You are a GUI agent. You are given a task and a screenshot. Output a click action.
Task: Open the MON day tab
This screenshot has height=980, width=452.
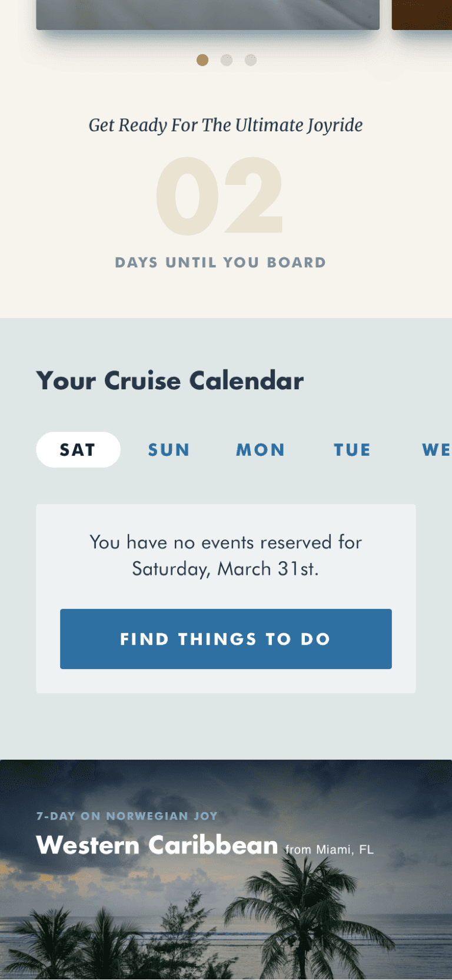[261, 450]
